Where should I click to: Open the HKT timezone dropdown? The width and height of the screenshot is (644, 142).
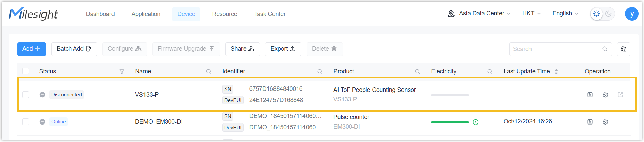pyautogui.click(x=532, y=14)
